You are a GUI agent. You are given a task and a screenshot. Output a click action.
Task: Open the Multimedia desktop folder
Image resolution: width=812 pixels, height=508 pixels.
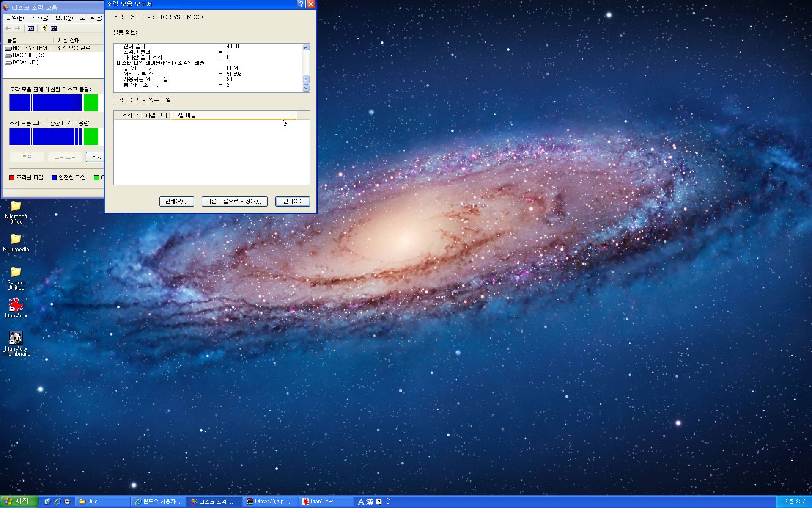(x=16, y=243)
